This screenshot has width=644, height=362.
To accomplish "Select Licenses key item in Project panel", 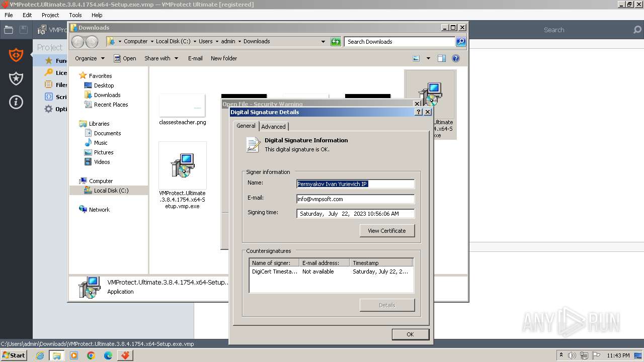I will coord(55,73).
